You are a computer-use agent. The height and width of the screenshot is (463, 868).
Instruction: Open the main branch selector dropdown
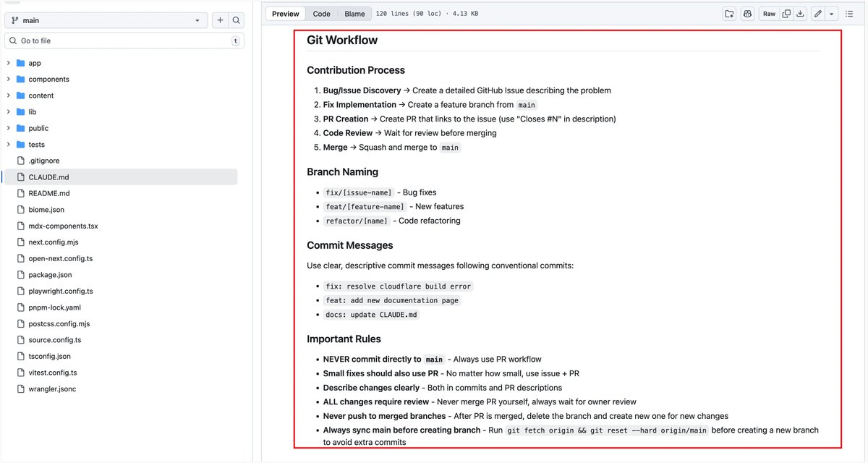106,21
